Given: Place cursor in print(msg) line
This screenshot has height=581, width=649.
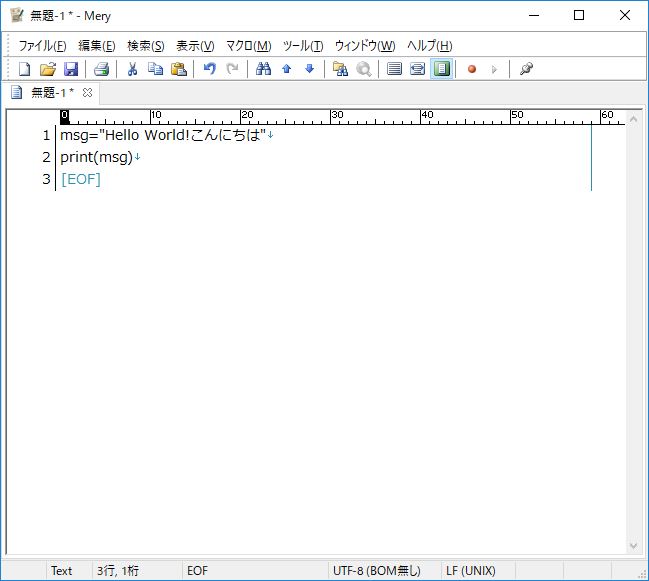Looking at the screenshot, I should [x=96, y=157].
